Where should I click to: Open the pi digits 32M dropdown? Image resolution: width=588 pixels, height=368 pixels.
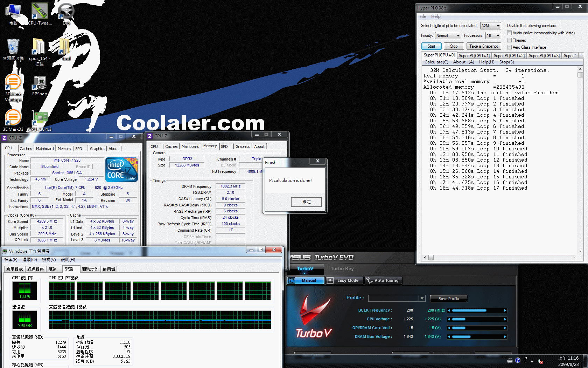click(x=491, y=26)
